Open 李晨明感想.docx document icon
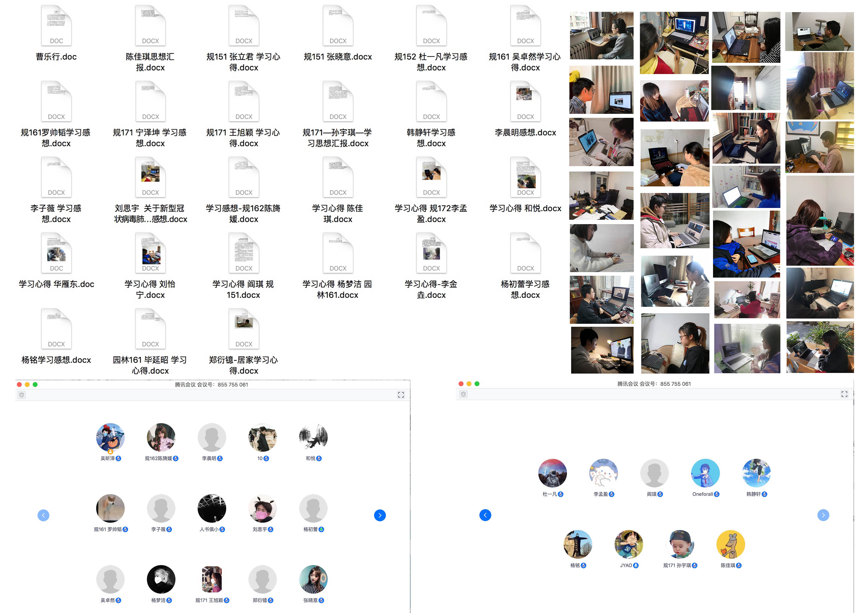Screen dimensions: 868x613 [525, 101]
